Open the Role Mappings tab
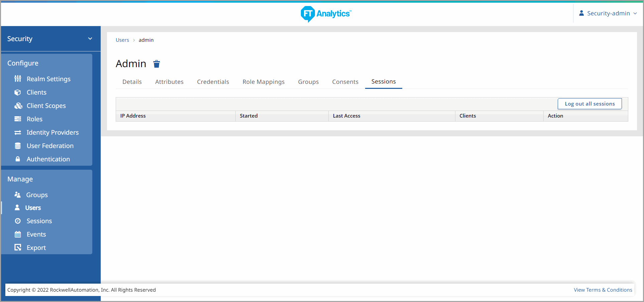Screen dimensions: 644x302 (263, 82)
